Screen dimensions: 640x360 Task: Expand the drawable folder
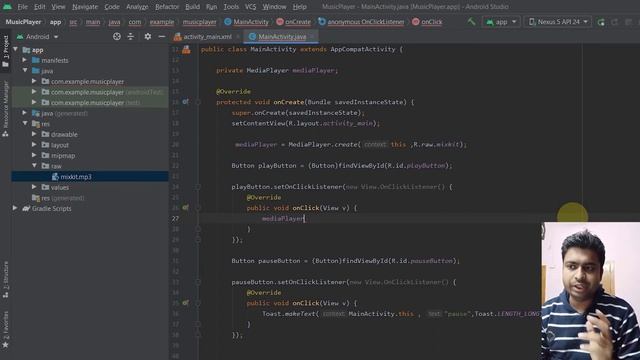[x=34, y=134]
